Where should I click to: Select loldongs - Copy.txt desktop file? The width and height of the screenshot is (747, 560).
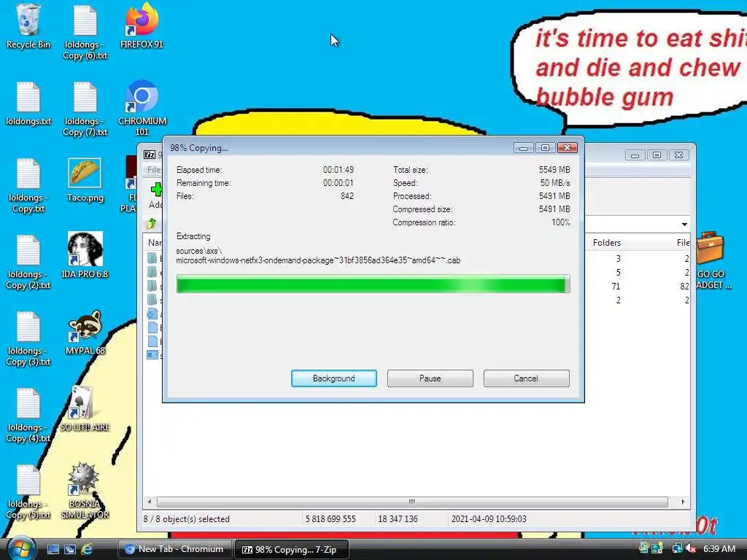28,186
